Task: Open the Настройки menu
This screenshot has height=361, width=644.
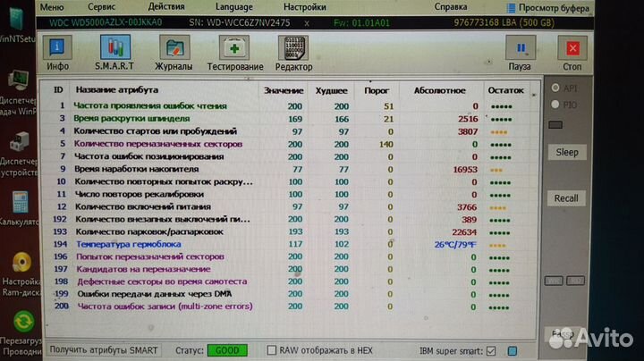Action: 304,6
